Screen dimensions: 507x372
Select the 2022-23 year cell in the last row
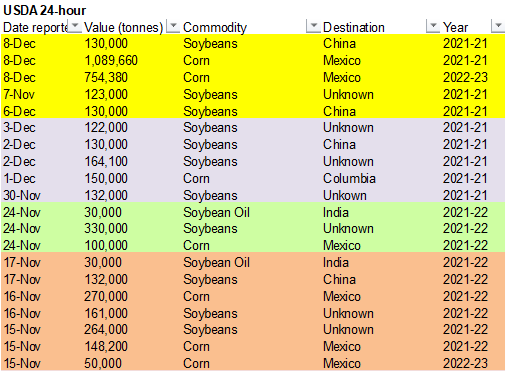pos(465,363)
